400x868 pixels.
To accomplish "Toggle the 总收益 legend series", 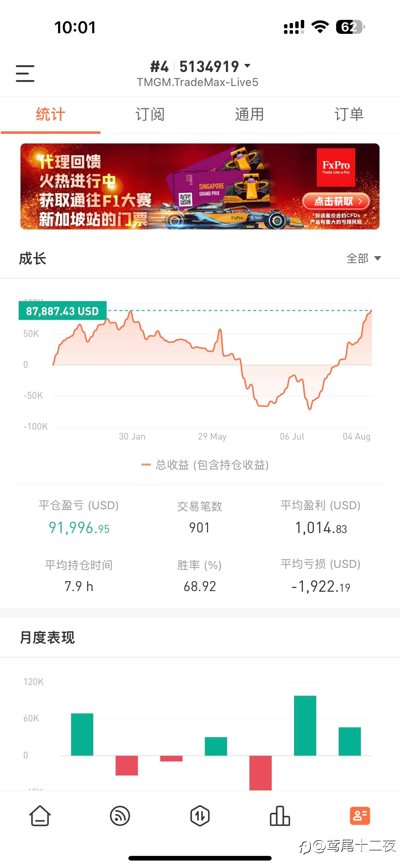I will coord(205,465).
